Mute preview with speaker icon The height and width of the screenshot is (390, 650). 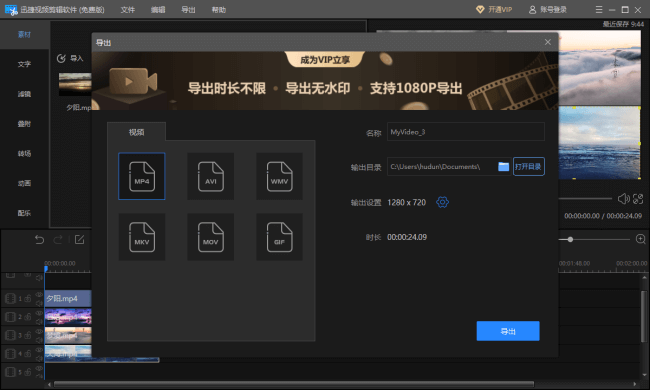point(623,199)
